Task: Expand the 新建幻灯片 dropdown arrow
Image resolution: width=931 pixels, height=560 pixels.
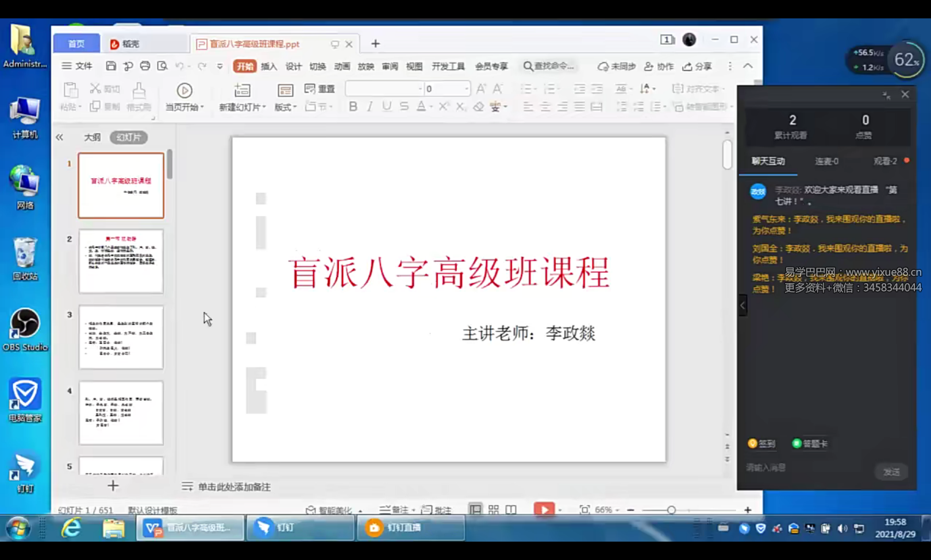Action: tap(264, 108)
